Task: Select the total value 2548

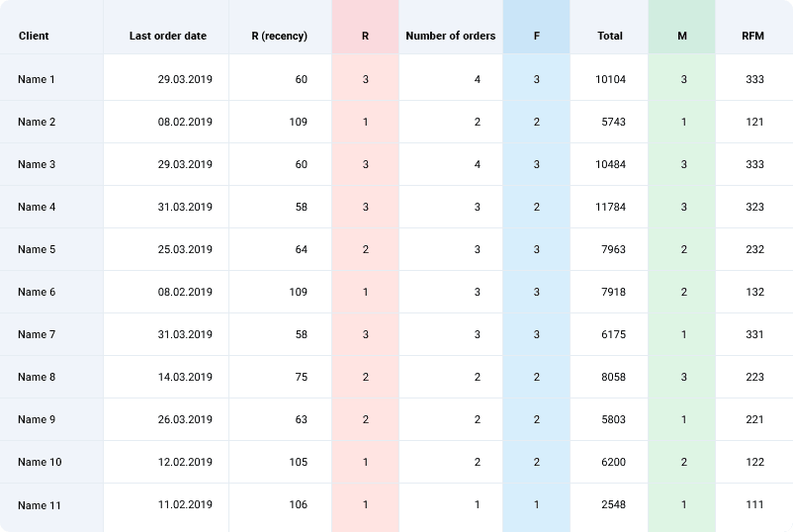Action: point(613,505)
